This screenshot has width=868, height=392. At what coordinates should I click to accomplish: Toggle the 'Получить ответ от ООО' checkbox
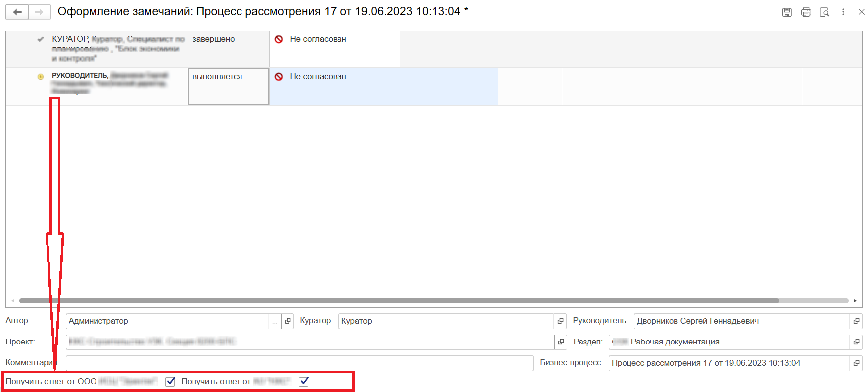point(170,381)
